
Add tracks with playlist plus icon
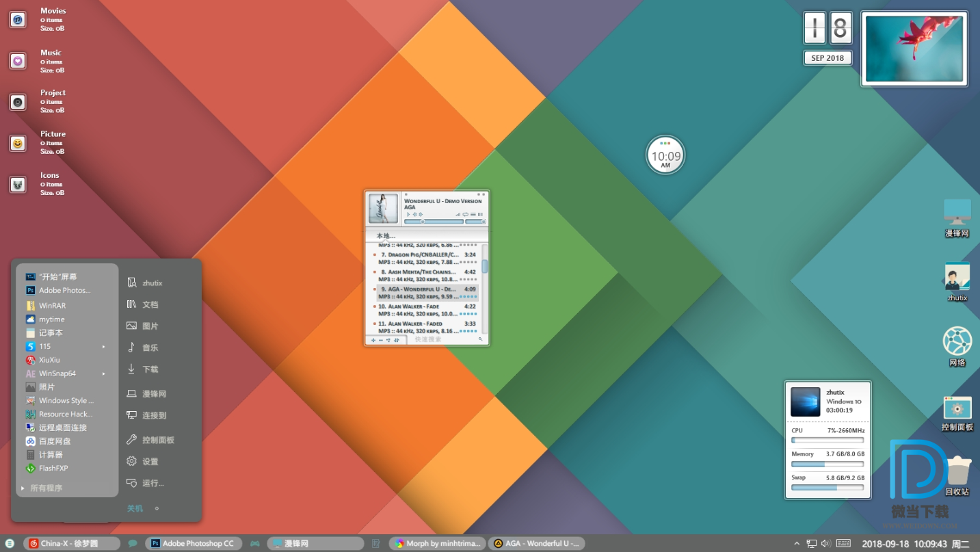tap(373, 340)
